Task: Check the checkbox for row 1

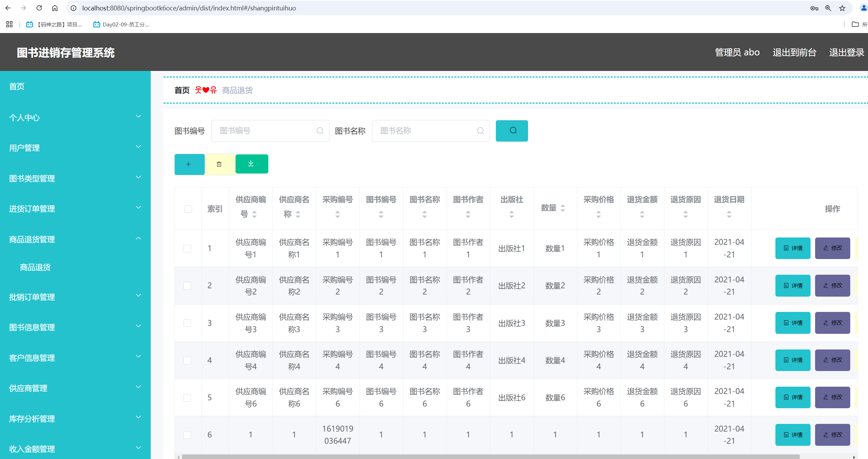Action: coord(187,249)
